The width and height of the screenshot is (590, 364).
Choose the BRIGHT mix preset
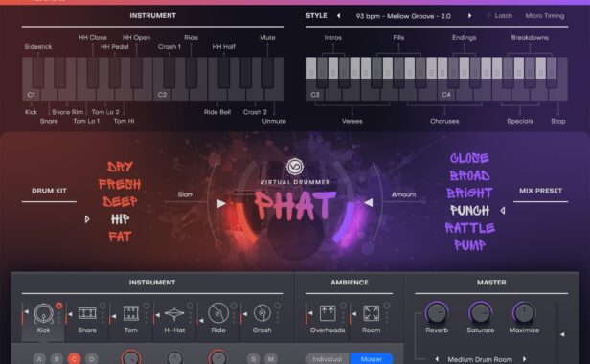coord(469,193)
